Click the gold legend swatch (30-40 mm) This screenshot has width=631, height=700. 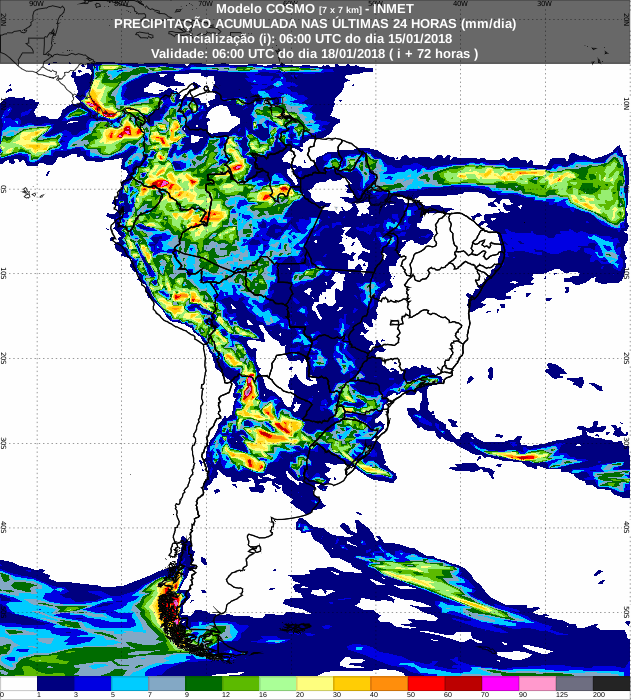coord(352,683)
